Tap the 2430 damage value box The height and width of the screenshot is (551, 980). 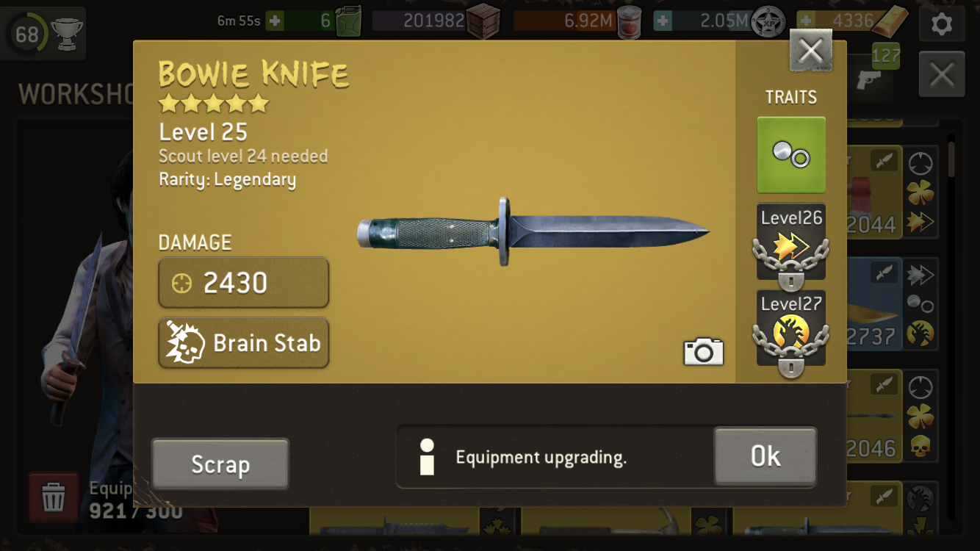point(243,283)
